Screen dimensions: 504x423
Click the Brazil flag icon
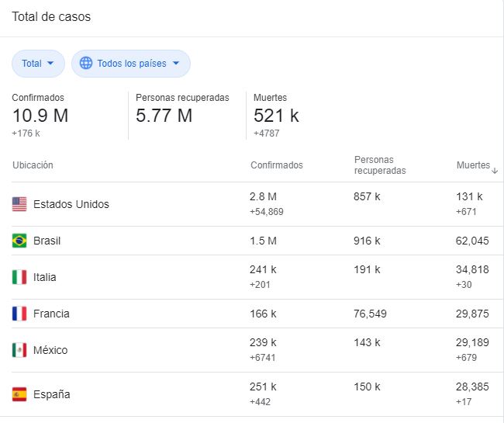pyautogui.click(x=19, y=241)
